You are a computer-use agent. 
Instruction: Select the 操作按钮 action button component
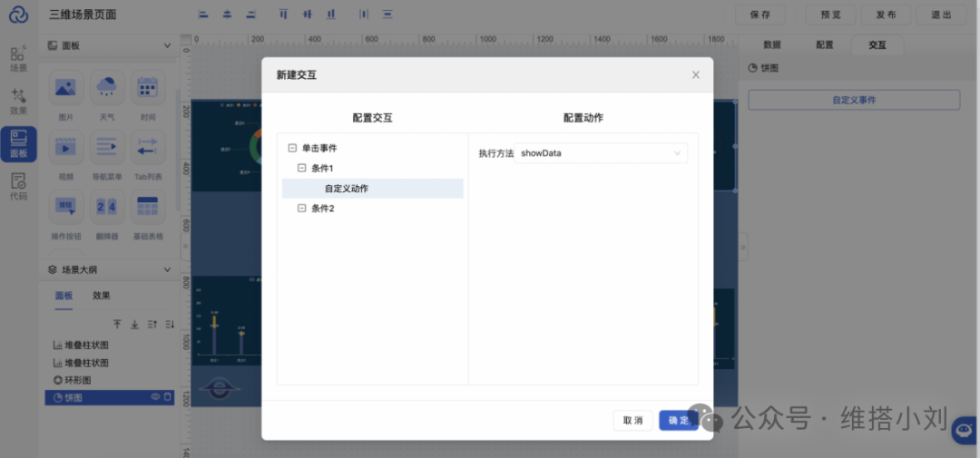(x=66, y=207)
